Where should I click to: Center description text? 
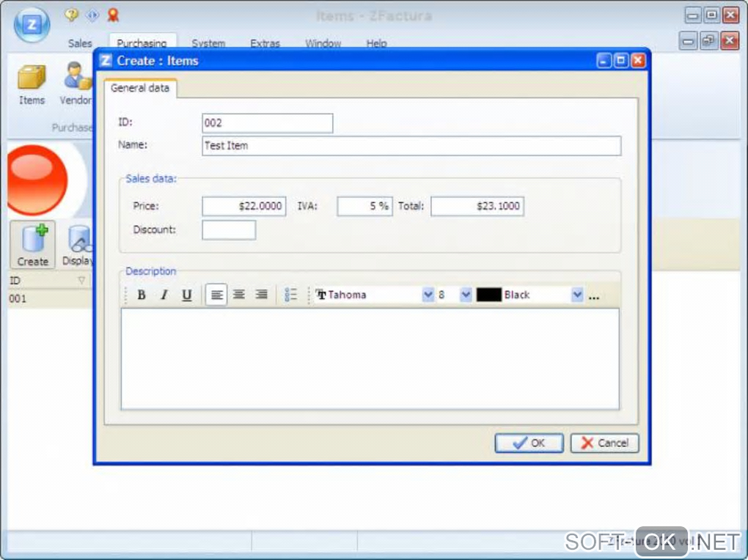coord(239,295)
